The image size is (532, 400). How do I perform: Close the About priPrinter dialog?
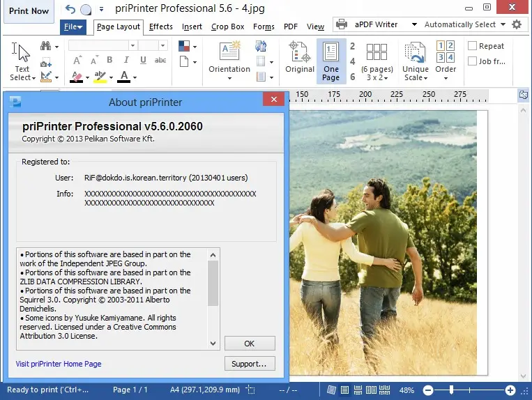[274, 100]
